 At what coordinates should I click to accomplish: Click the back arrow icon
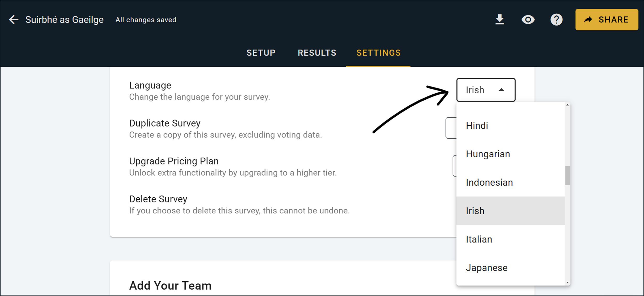pyautogui.click(x=14, y=20)
